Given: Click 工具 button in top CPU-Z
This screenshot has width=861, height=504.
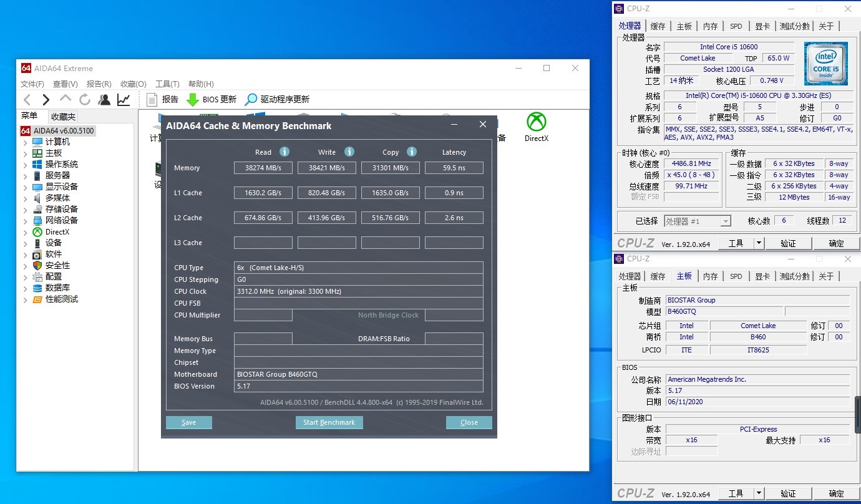Looking at the screenshot, I should pos(736,243).
